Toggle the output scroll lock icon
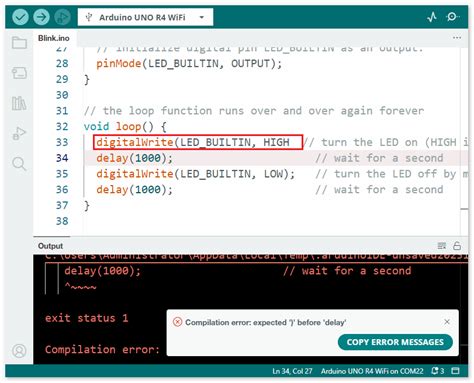This screenshot has height=383, width=474. 457,246
